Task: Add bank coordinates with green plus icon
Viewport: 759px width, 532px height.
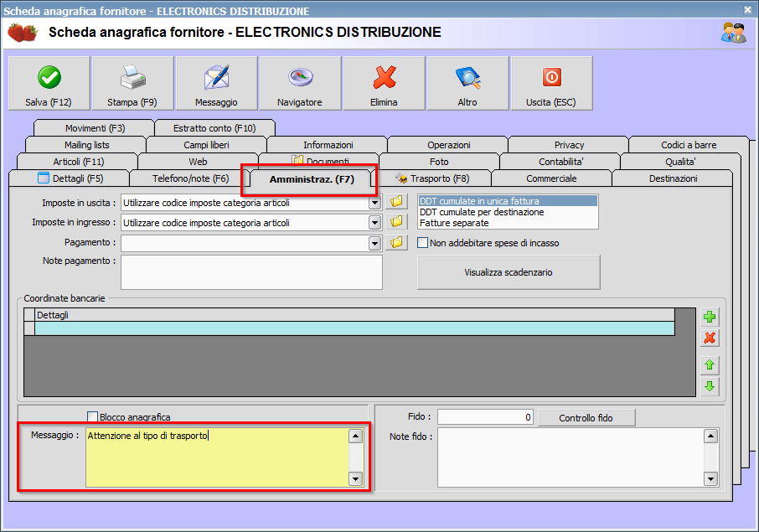Action: coord(710,317)
